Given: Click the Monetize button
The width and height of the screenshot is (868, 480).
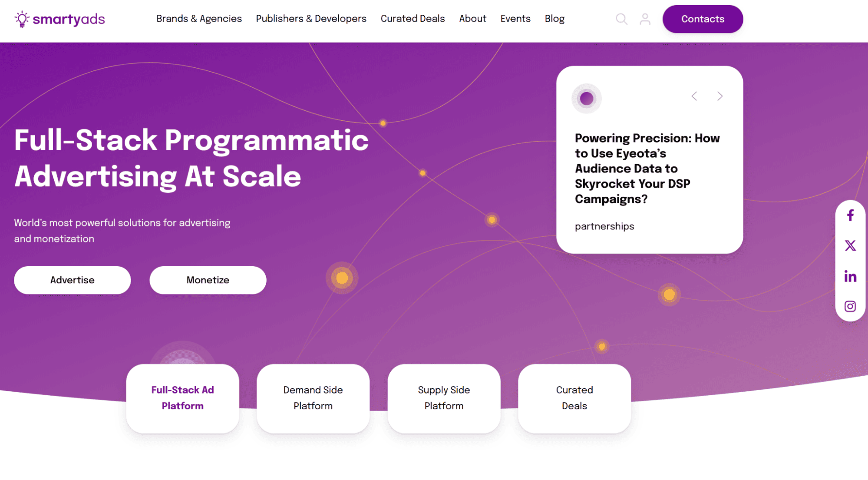Looking at the screenshot, I should coord(208,280).
